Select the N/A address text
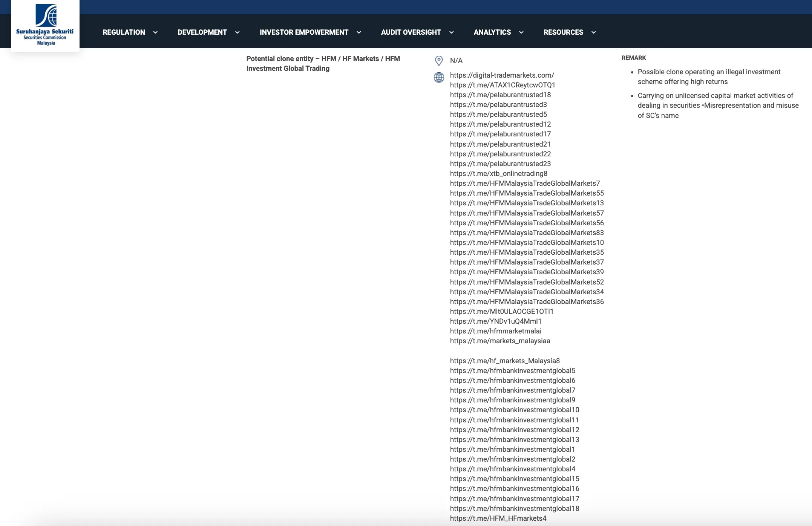Image resolution: width=812 pixels, height=526 pixels. (x=456, y=61)
